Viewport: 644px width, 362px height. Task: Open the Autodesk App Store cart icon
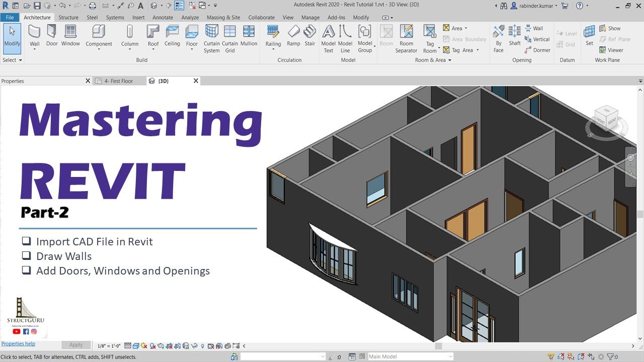coord(565,6)
